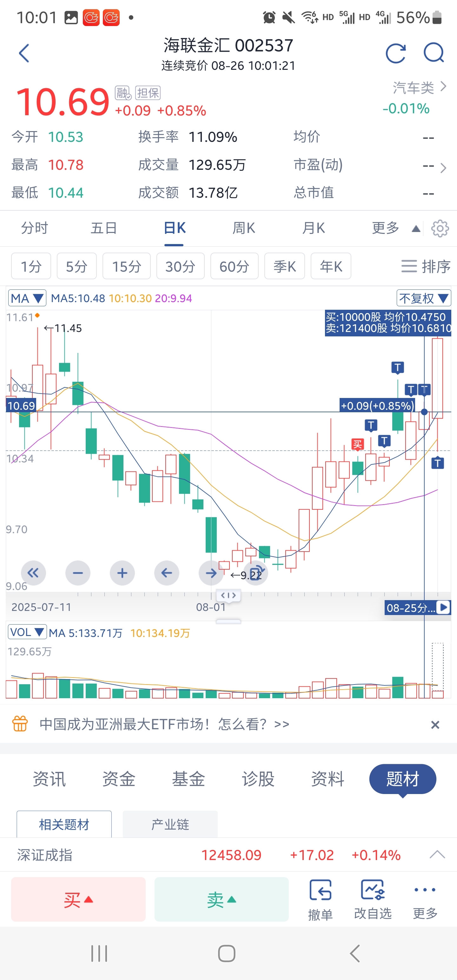Move chart cursor right one candle
The width and height of the screenshot is (457, 980).
pos(211,573)
